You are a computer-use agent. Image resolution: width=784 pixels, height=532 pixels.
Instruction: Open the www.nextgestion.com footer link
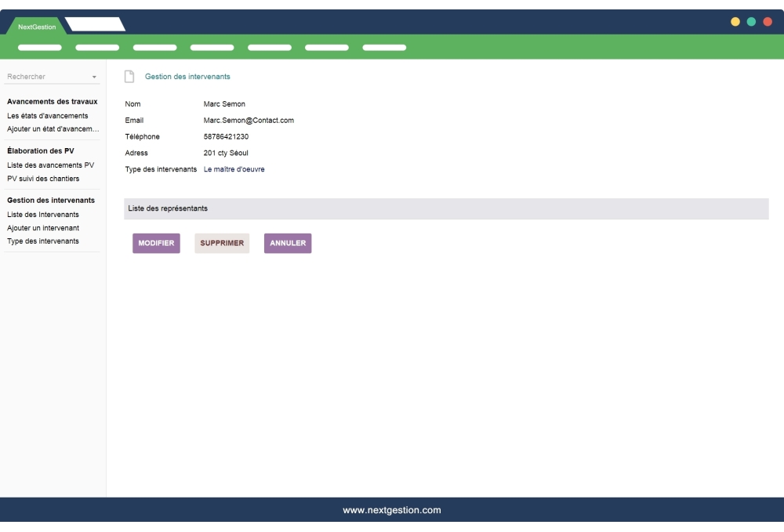click(392, 510)
